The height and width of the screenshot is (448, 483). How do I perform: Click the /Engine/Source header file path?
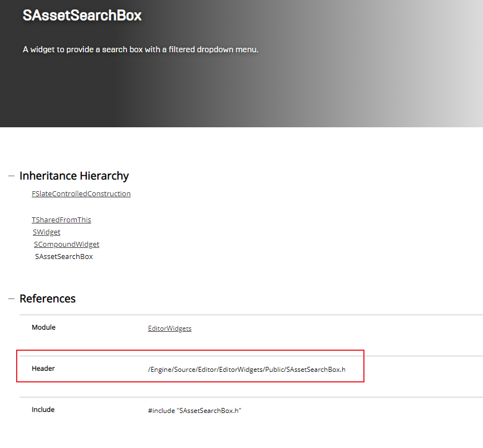tap(247, 370)
